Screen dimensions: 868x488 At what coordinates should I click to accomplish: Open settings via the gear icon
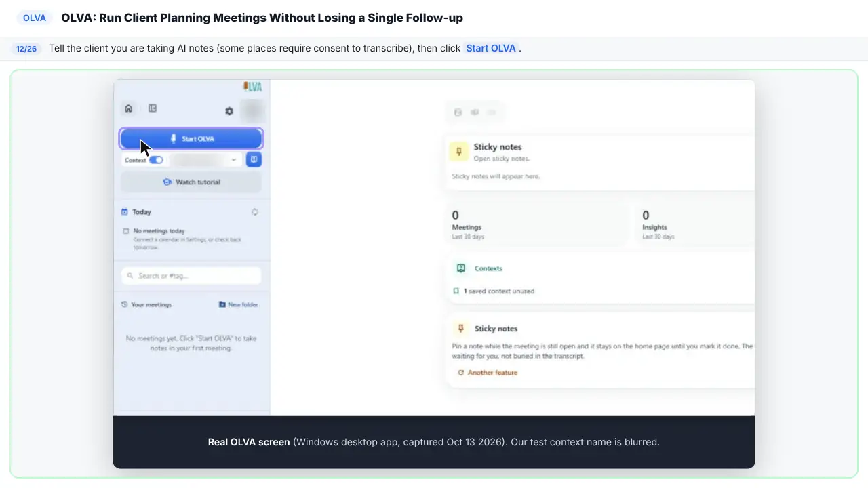coord(229,111)
